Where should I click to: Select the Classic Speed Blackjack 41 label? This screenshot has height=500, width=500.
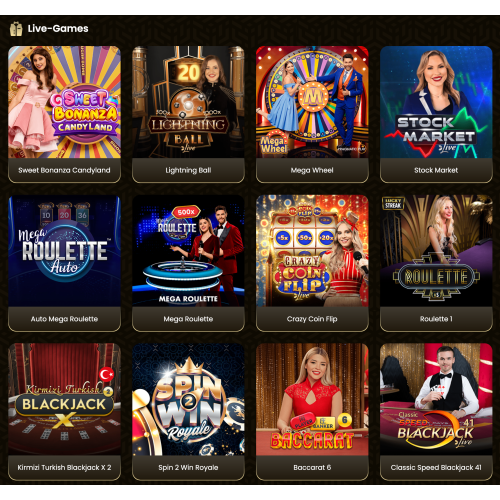(x=436, y=468)
